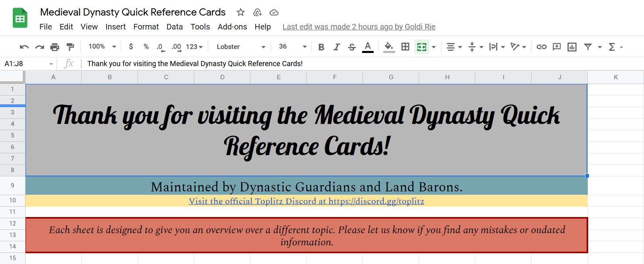Image resolution: width=644 pixels, height=264 pixels.
Task: Click the Move to Drive folder icon
Action: click(x=258, y=12)
